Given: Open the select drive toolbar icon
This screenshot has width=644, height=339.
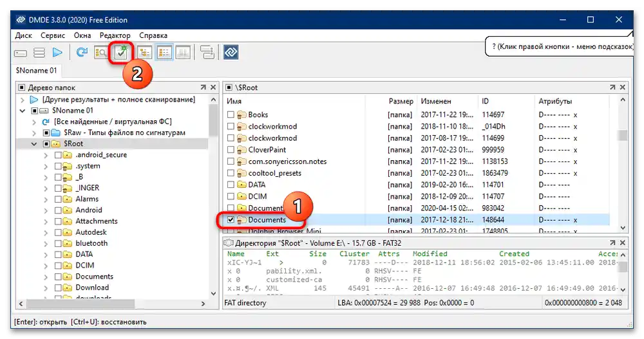Looking at the screenshot, I should (21, 53).
